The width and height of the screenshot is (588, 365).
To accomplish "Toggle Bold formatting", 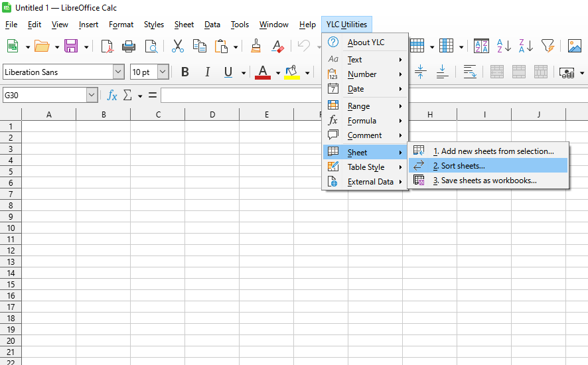I will click(x=185, y=72).
